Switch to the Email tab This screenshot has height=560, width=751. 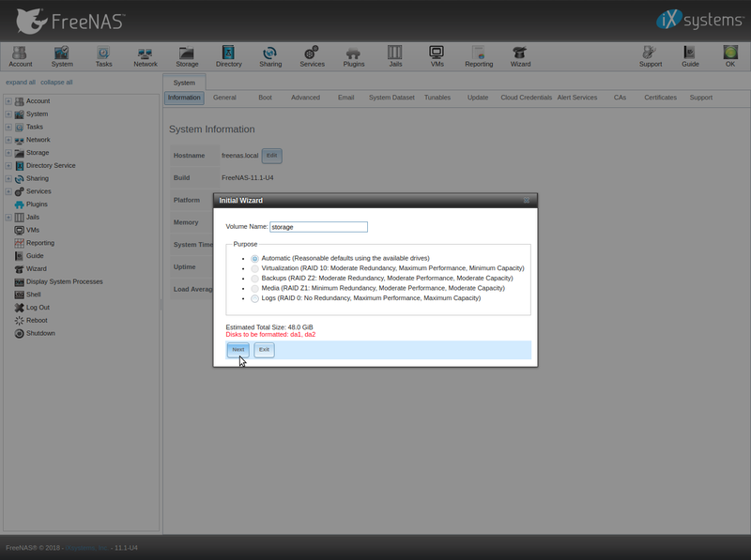(345, 98)
